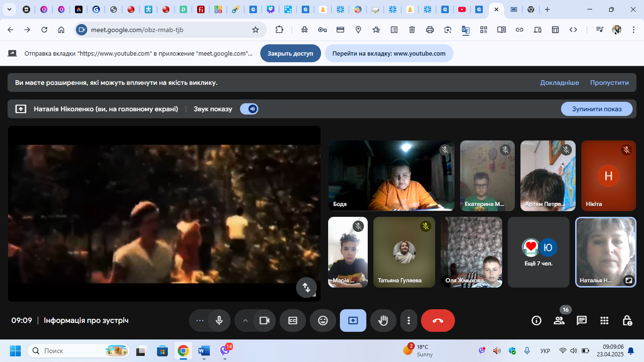Click Інформація про зустріч text
The image size is (644, 362).
[86, 321]
